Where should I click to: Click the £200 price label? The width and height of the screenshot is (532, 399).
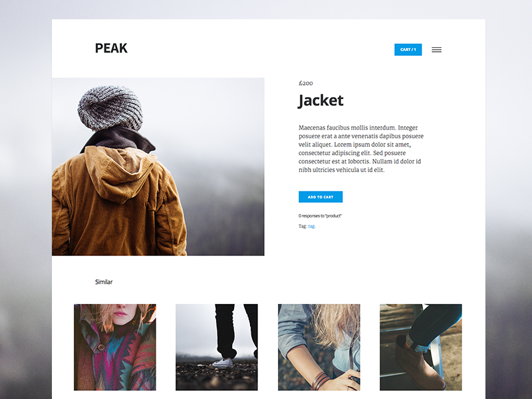(306, 83)
